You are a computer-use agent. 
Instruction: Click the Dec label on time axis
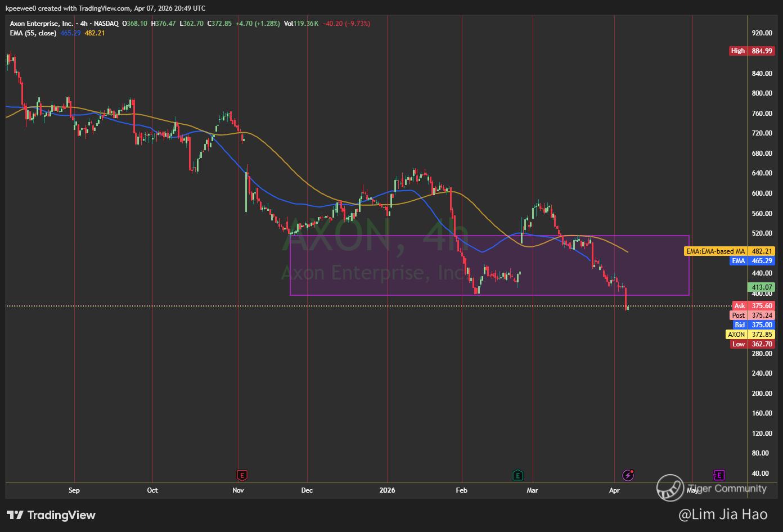pos(307,490)
